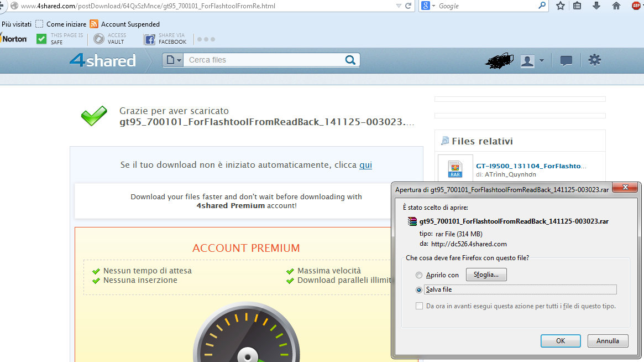Open the 'Come iniziare' bookmark
This screenshot has width=644, height=362.
point(61,24)
